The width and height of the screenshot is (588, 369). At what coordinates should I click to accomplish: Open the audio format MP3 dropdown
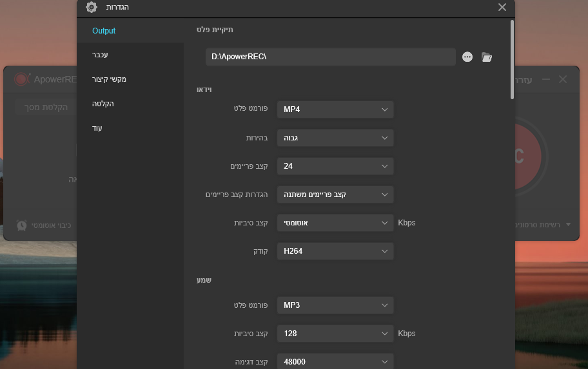point(335,305)
